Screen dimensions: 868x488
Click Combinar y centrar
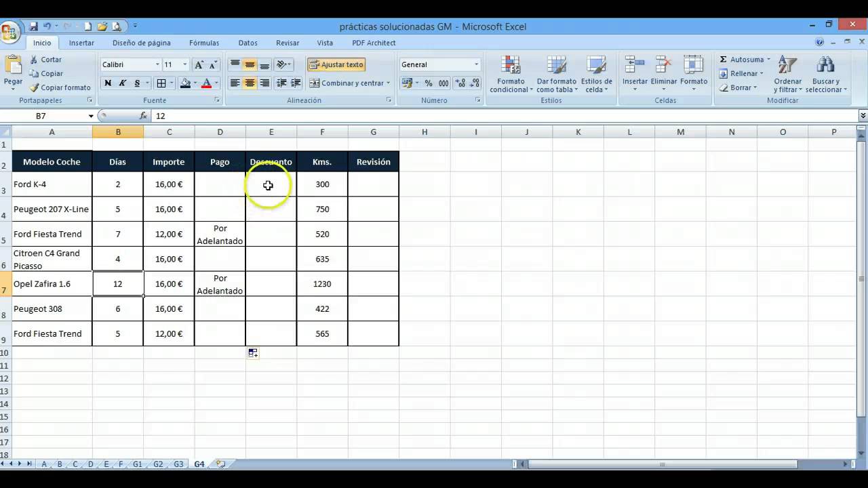point(347,83)
